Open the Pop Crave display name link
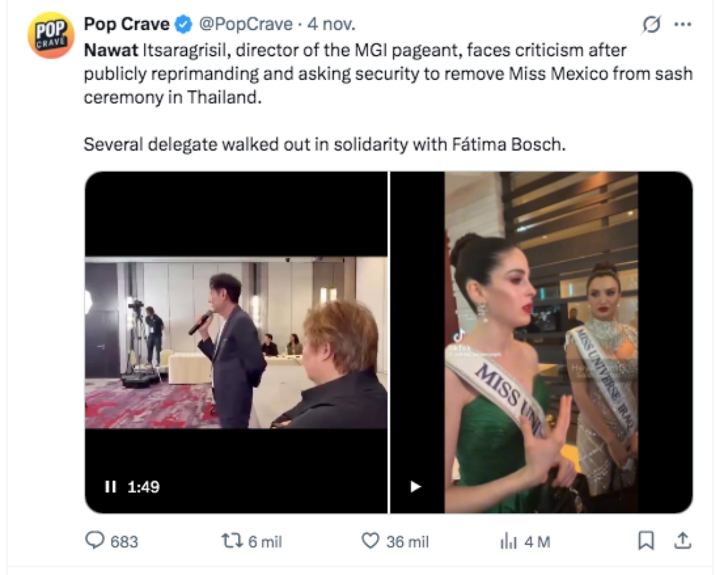The height and width of the screenshot is (575, 728). pyautogui.click(x=127, y=25)
